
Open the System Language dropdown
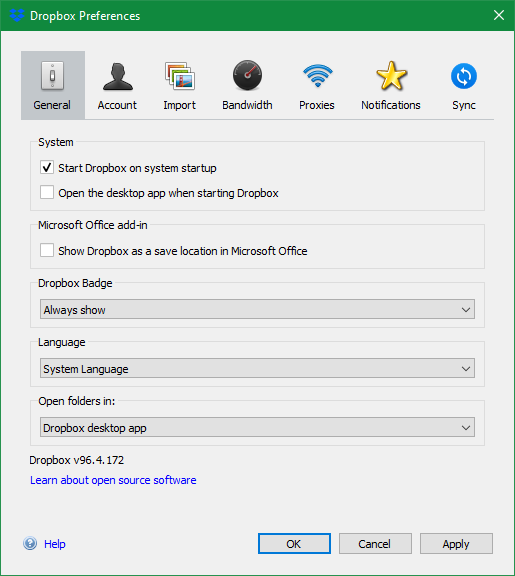[257, 368]
